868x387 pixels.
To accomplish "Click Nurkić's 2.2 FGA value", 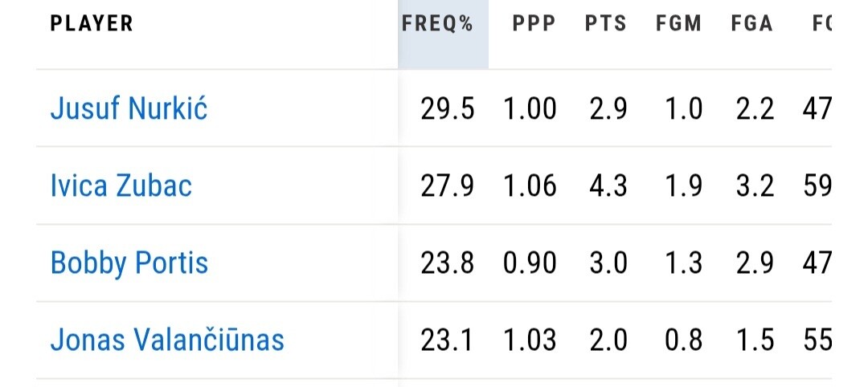I will click(755, 108).
